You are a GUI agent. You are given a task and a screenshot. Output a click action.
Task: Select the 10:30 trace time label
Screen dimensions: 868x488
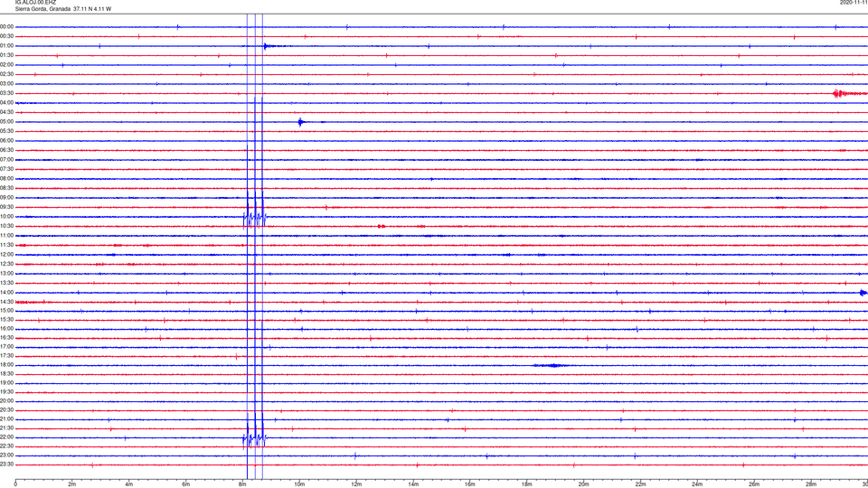tap(6, 226)
